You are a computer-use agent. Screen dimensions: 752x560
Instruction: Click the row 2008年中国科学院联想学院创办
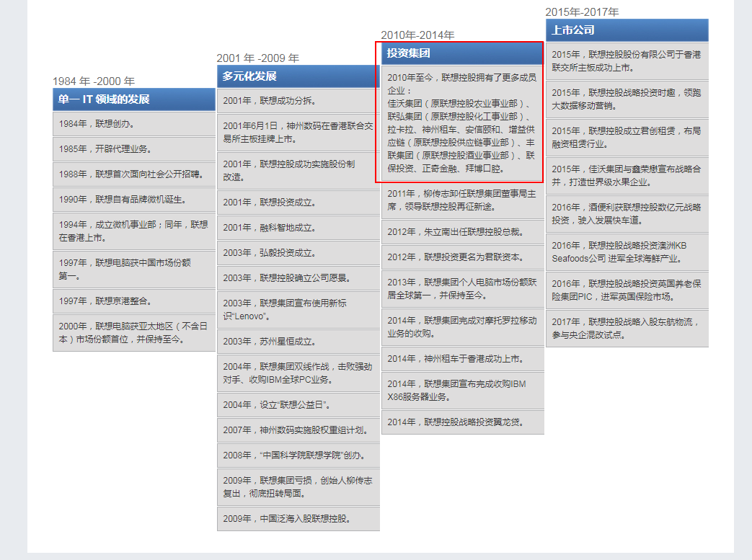coord(298,455)
